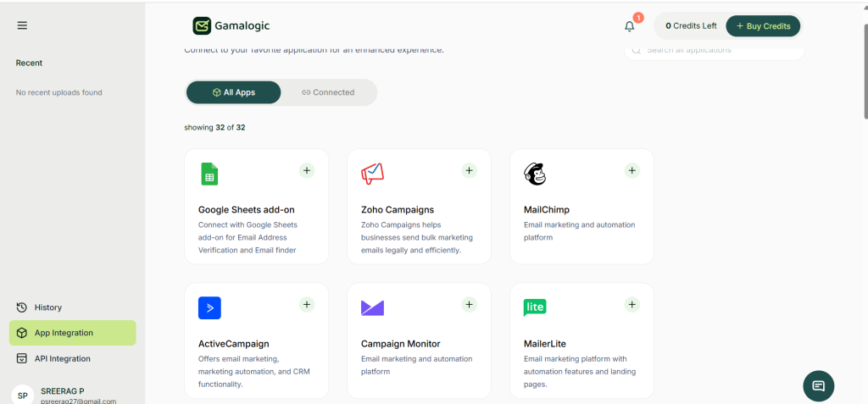Click the Google Sheets add-on title

pyautogui.click(x=247, y=210)
